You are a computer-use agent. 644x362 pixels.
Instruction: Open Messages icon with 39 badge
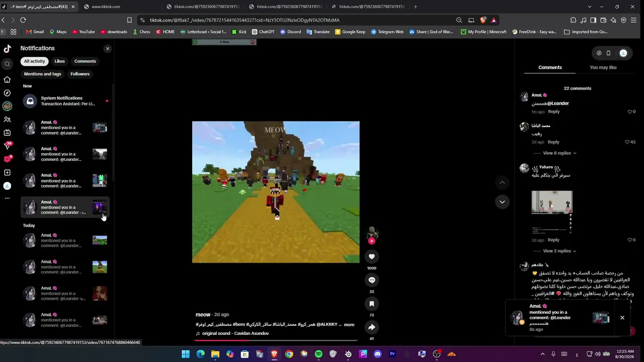(7, 146)
